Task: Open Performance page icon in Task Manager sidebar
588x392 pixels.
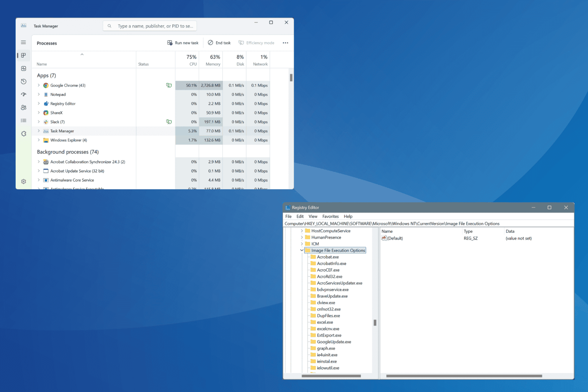Action: [x=23, y=69]
